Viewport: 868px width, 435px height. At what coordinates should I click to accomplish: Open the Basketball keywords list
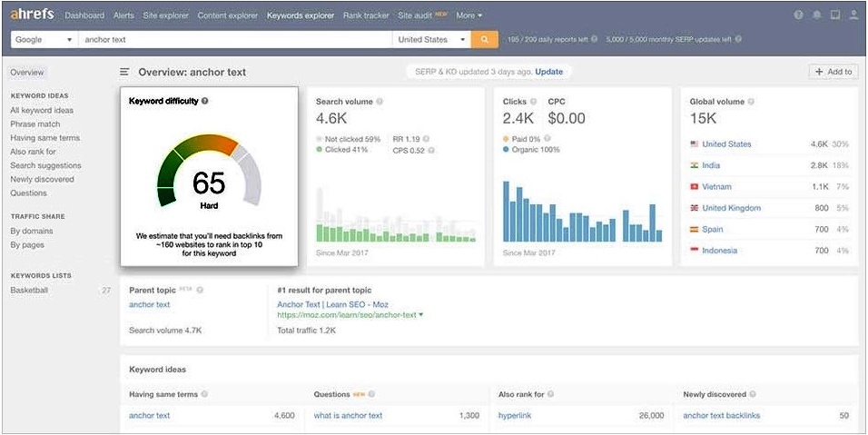(29, 290)
